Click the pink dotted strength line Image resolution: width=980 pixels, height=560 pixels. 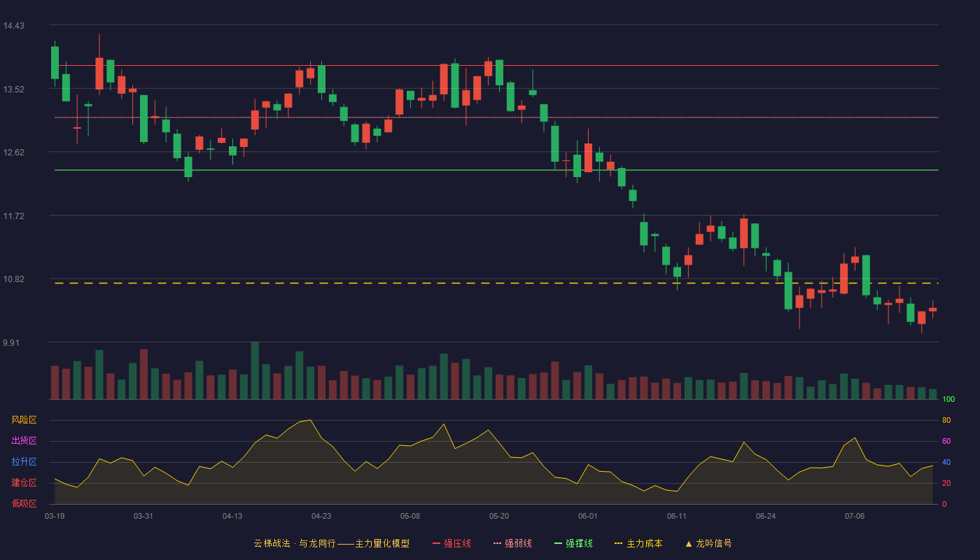pos(496,118)
